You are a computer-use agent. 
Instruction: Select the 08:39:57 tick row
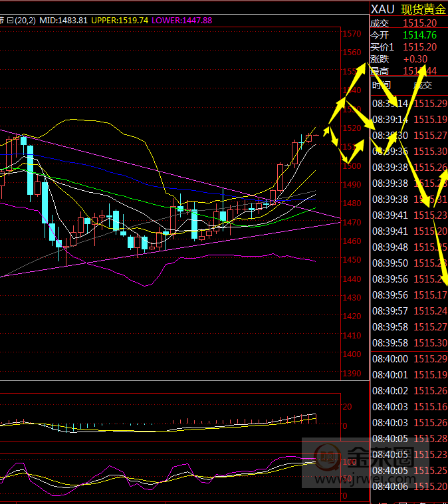tap(409, 311)
